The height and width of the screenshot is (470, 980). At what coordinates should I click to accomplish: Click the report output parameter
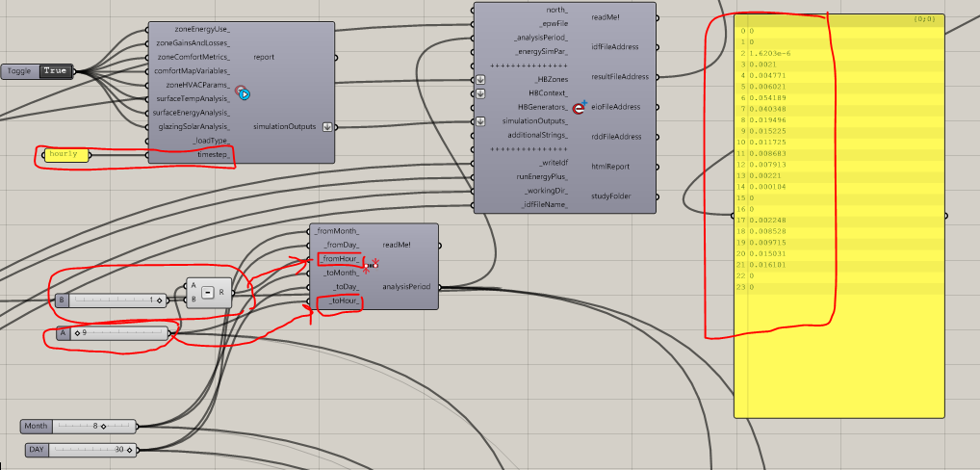tap(264, 57)
